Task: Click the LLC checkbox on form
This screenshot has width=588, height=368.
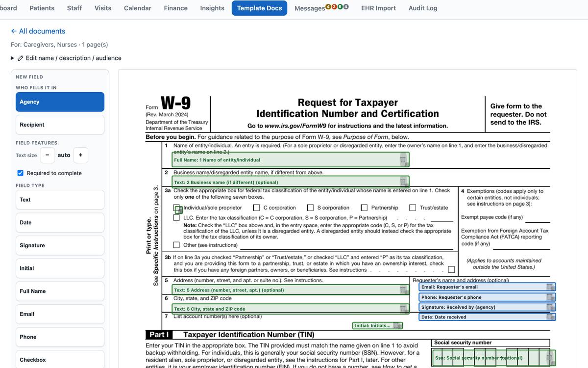Action: tap(176, 217)
